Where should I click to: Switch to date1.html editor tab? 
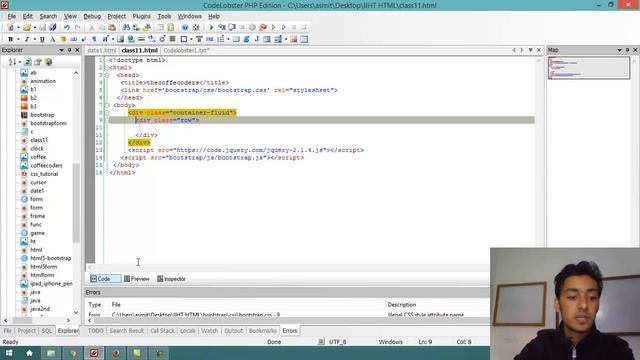coord(102,51)
